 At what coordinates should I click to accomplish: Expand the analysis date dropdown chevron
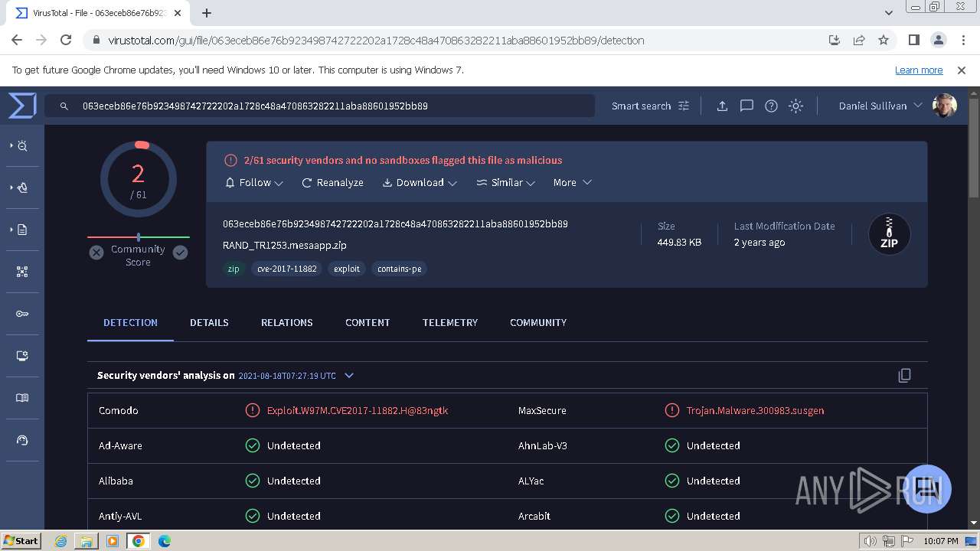[349, 376]
